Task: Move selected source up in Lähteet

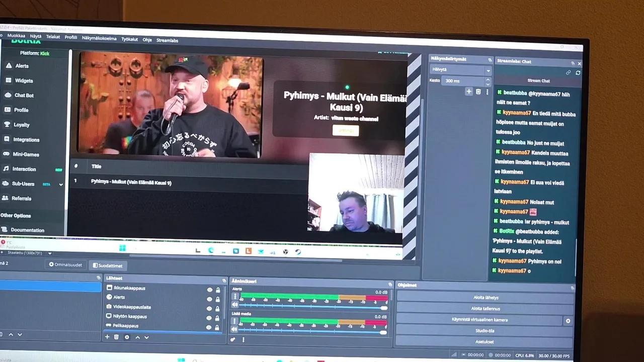Action: click(x=137, y=337)
